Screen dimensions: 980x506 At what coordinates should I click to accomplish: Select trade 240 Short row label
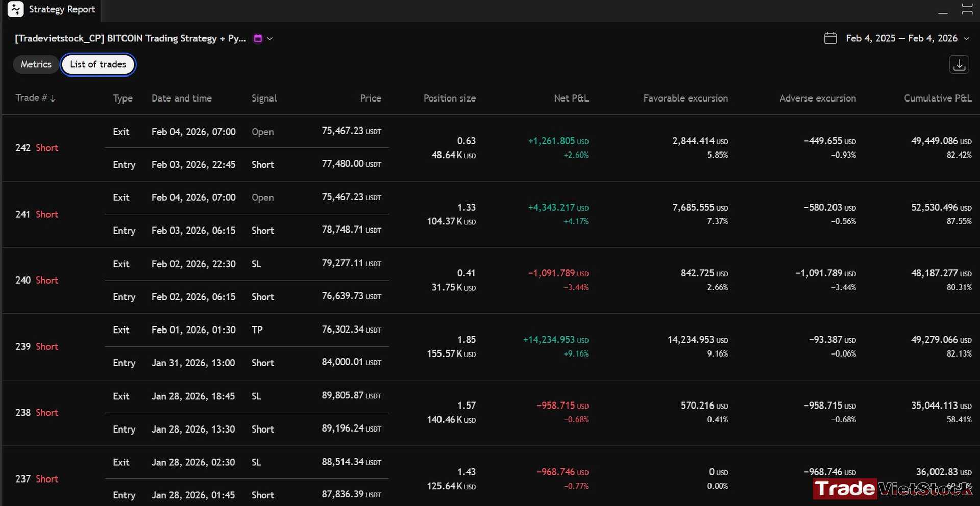pos(37,280)
